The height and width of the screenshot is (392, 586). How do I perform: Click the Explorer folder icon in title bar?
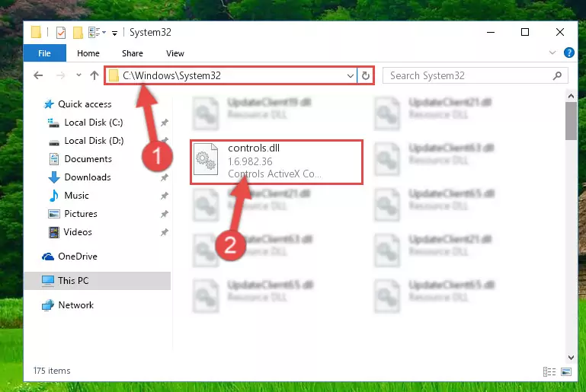click(36, 32)
